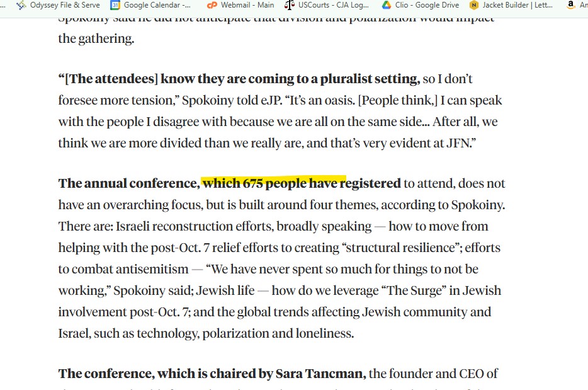Image resolution: width=588 pixels, height=390 pixels.
Task: Click the words "the founder and CEO of"
Action: [x=433, y=374]
